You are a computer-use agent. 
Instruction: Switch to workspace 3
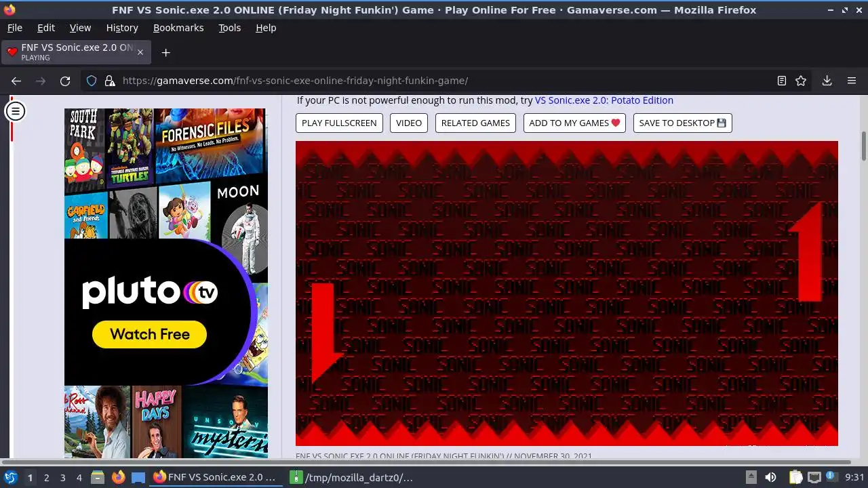[62, 477]
